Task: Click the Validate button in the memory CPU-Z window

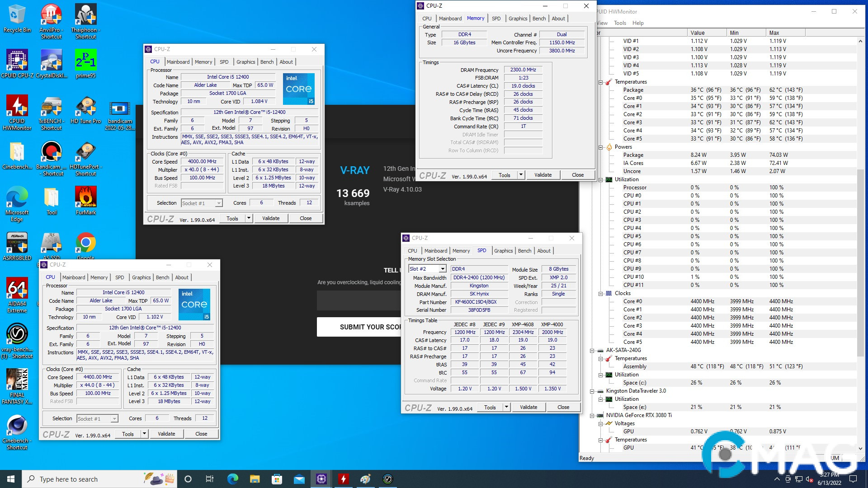Action: [x=542, y=175]
